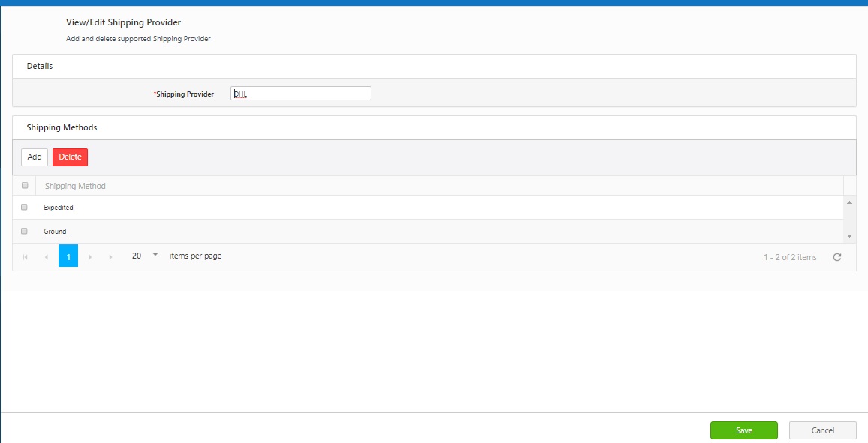Open the Ground shipping method link
Screen dimensions: 868x443
[55, 232]
